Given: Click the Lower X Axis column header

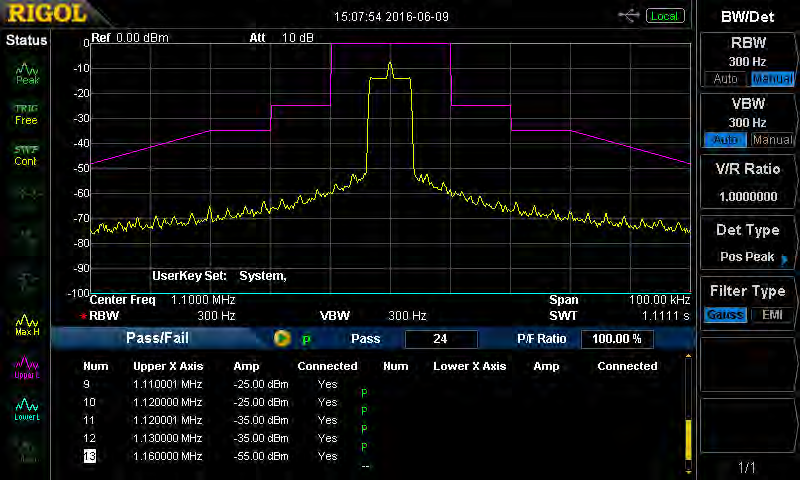Looking at the screenshot, I should pos(469,366).
